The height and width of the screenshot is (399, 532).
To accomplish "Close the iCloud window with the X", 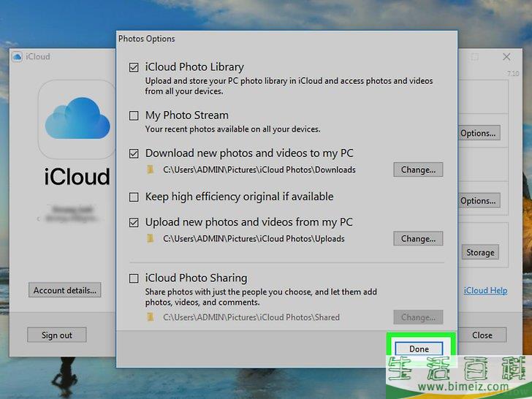I will coord(506,57).
